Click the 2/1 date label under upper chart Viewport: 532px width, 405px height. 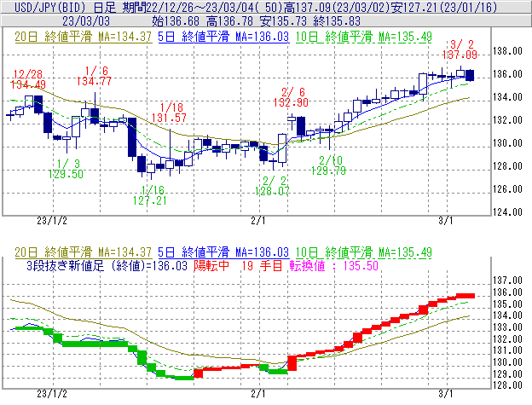click(258, 221)
